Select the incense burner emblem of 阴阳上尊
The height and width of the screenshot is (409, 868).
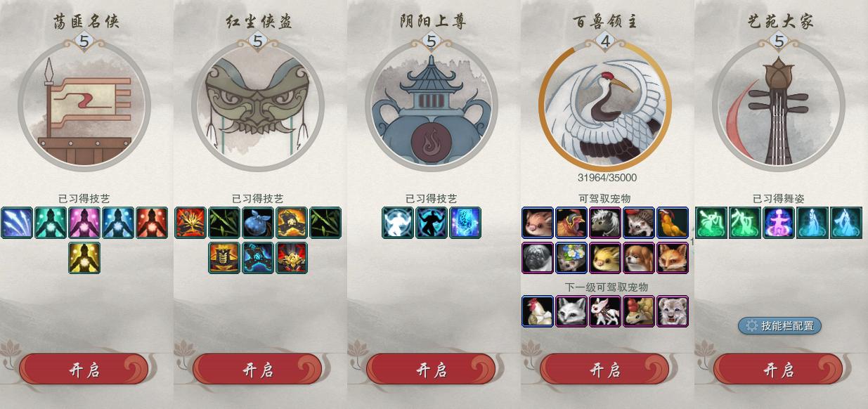click(x=431, y=106)
